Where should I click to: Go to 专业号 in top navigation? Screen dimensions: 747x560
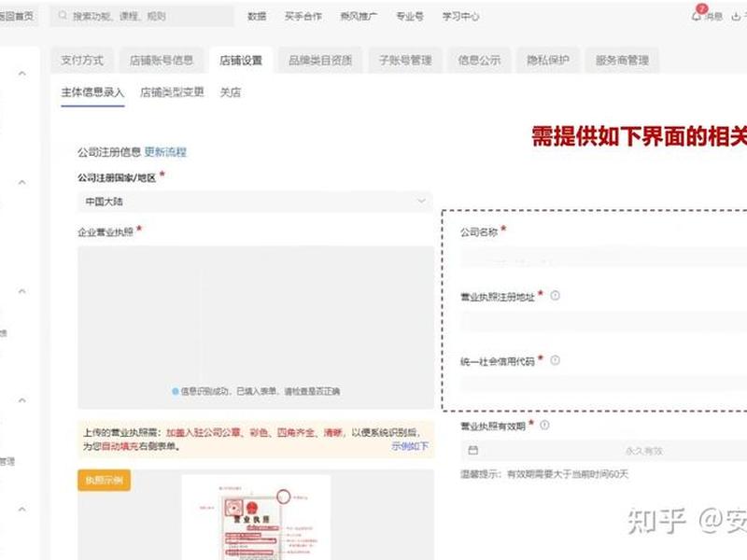click(x=410, y=16)
